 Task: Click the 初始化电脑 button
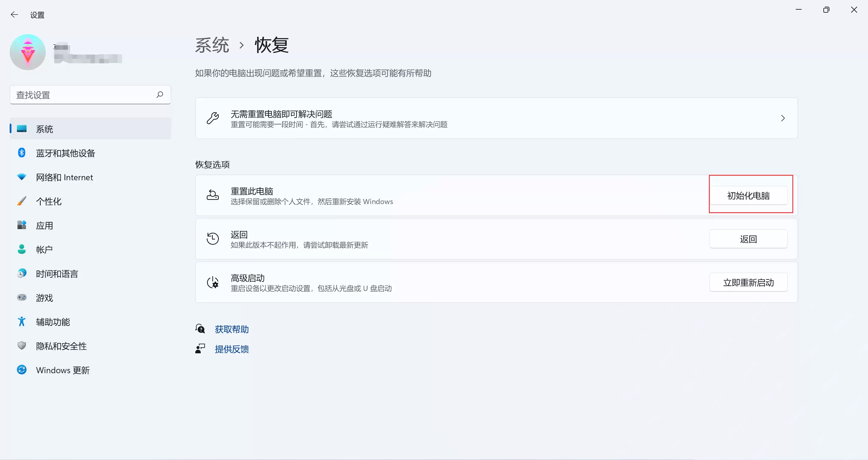coord(748,195)
